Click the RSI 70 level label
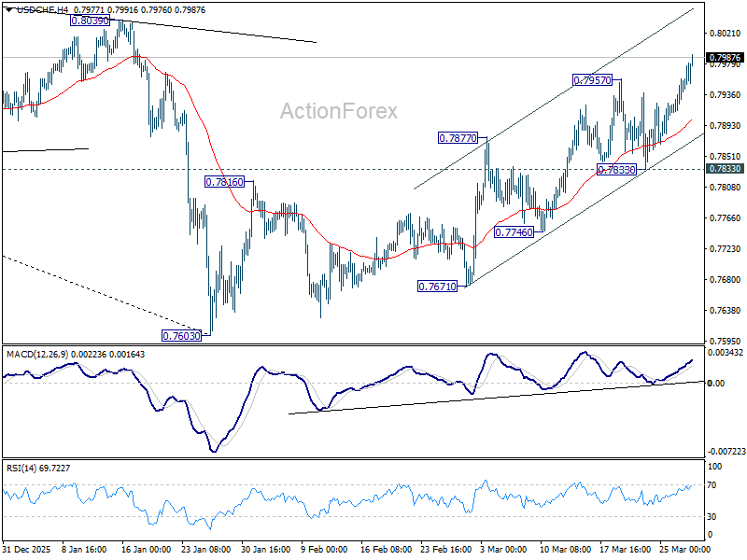The height and width of the screenshot is (560, 747). pyautogui.click(x=712, y=485)
